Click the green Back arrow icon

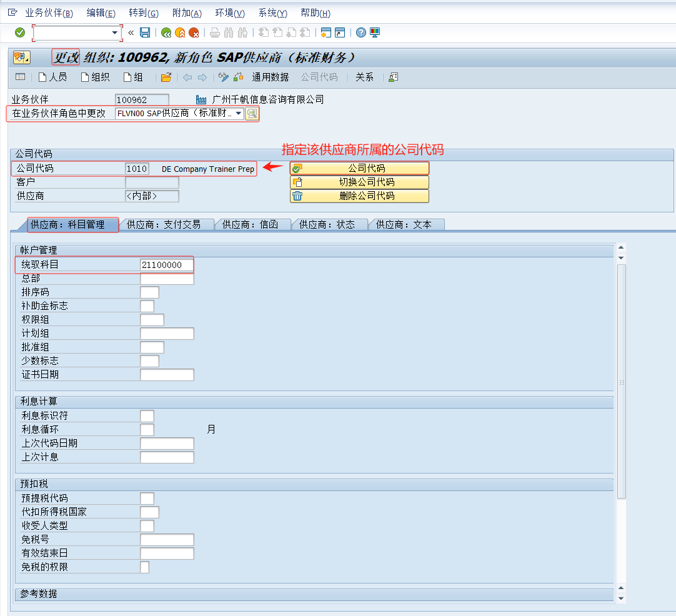point(166,32)
